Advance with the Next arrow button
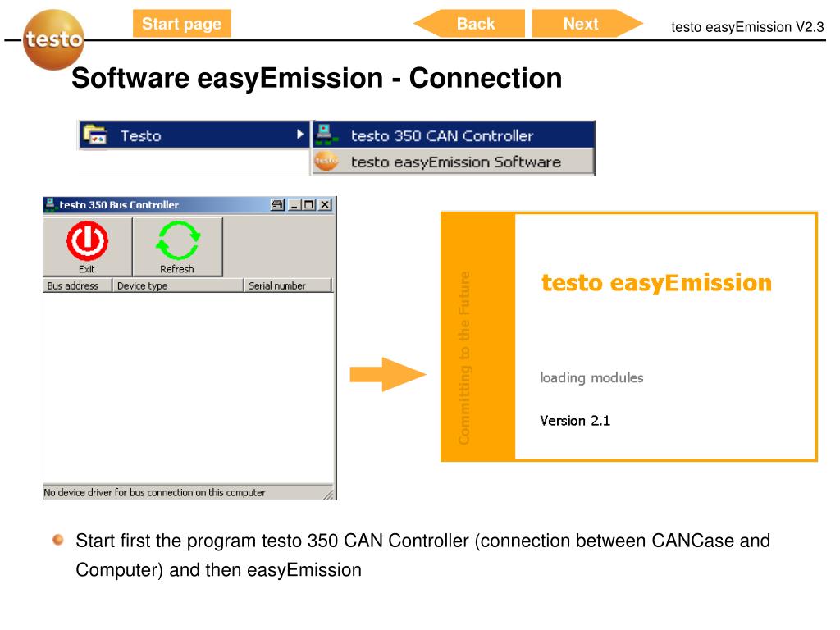This screenshot has height=630, width=840. click(587, 24)
